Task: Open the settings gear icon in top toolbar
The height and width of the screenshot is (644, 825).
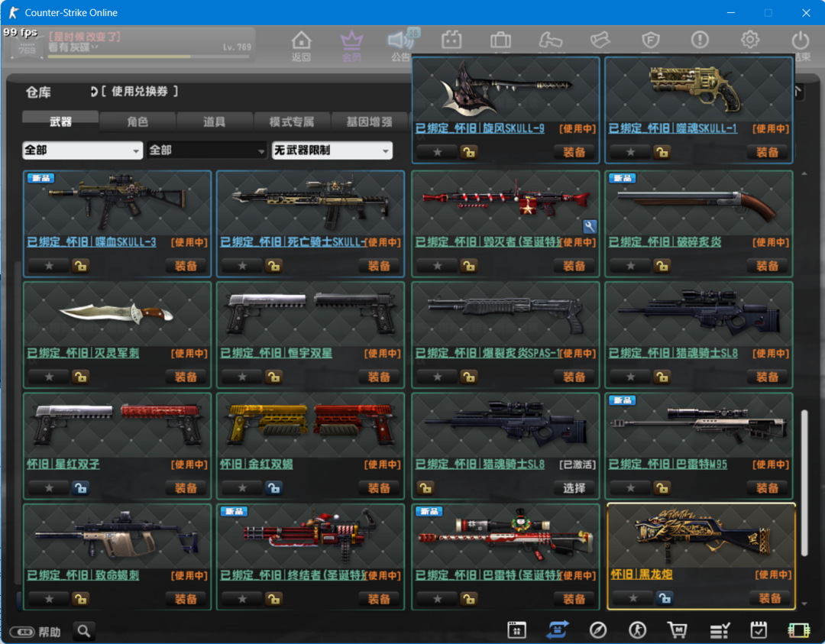Action: (750, 40)
